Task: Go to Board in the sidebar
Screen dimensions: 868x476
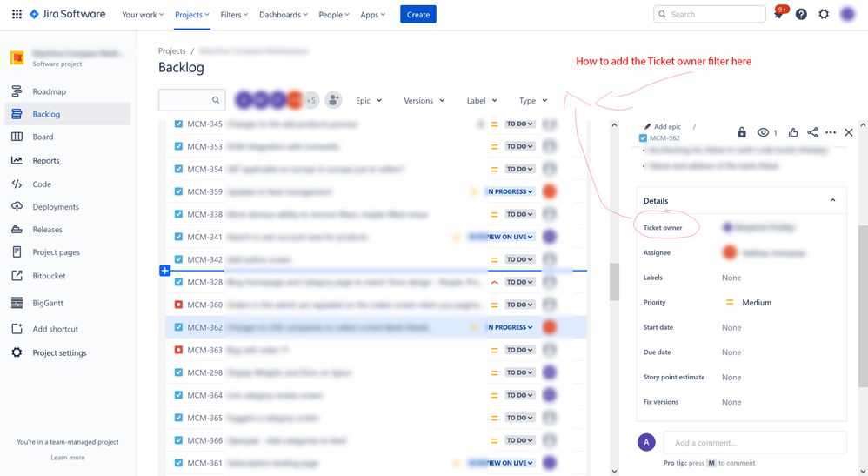Action: coord(43,137)
